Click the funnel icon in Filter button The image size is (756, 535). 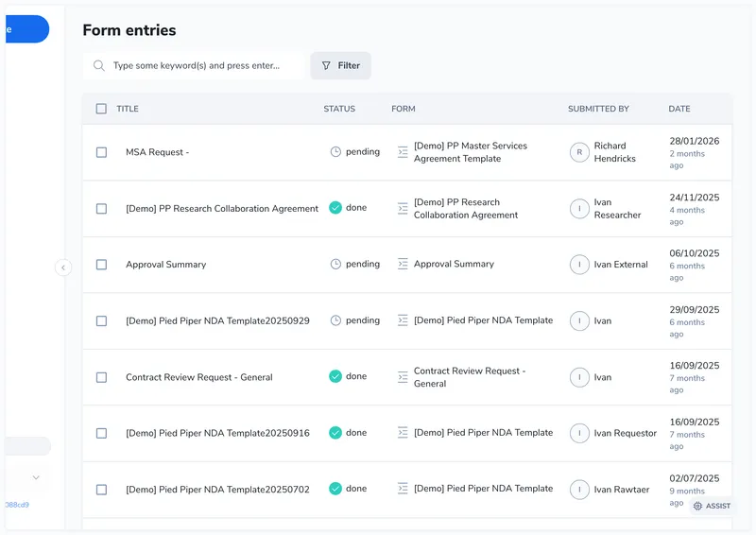click(326, 65)
